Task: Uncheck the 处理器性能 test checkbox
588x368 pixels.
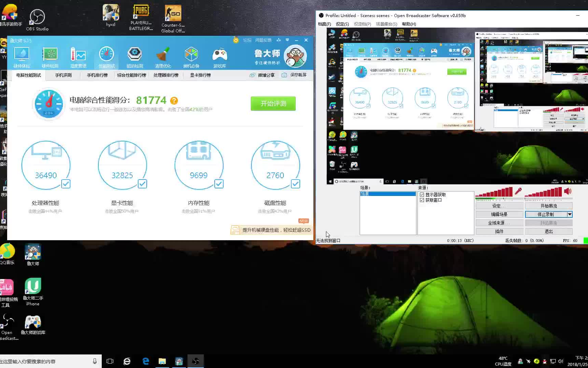Action: (66, 184)
